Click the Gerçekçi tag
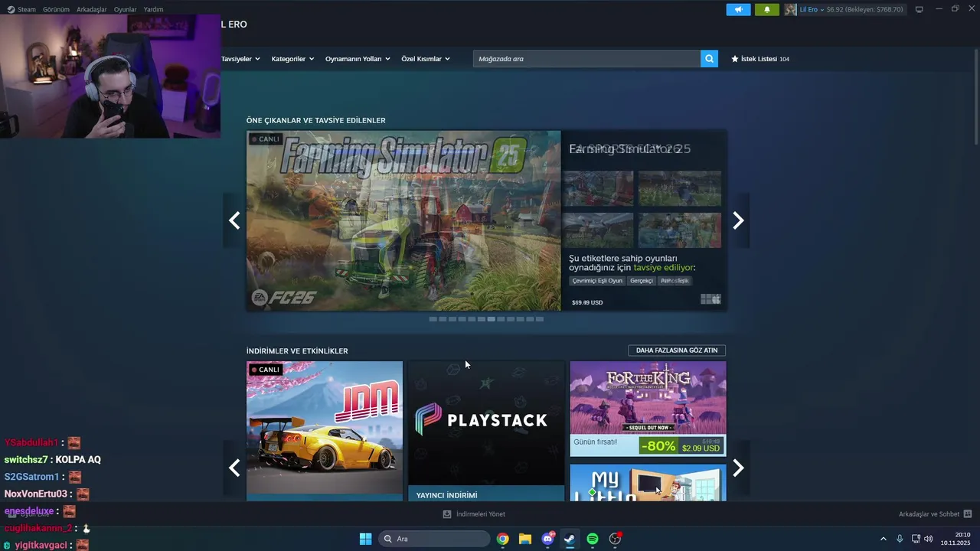 (642, 281)
